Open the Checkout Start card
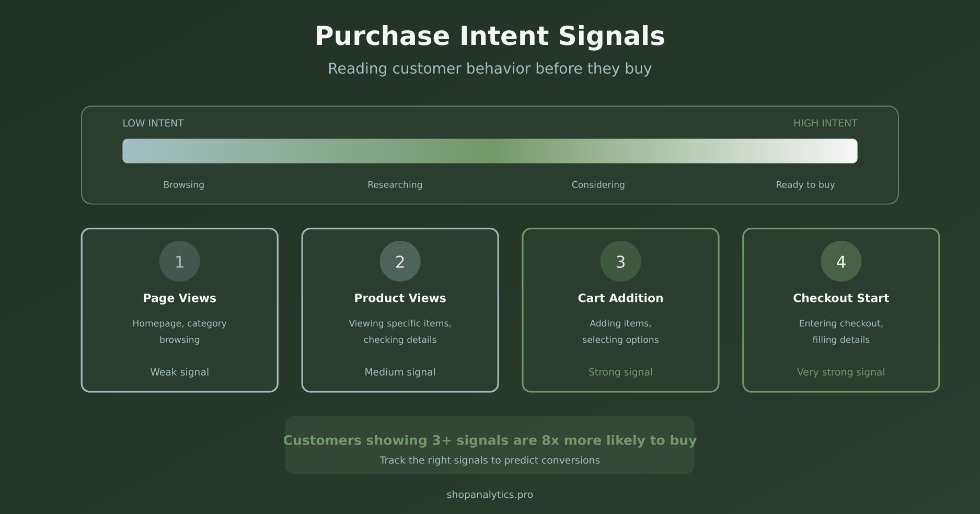Screen dimensions: 980x514 [x=840, y=310]
